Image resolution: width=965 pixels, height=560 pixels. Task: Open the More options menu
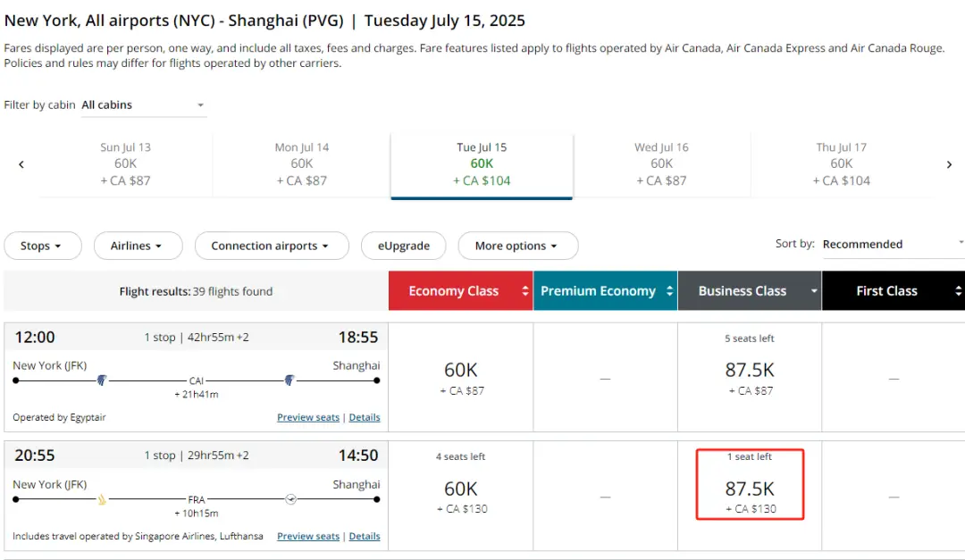[517, 246]
